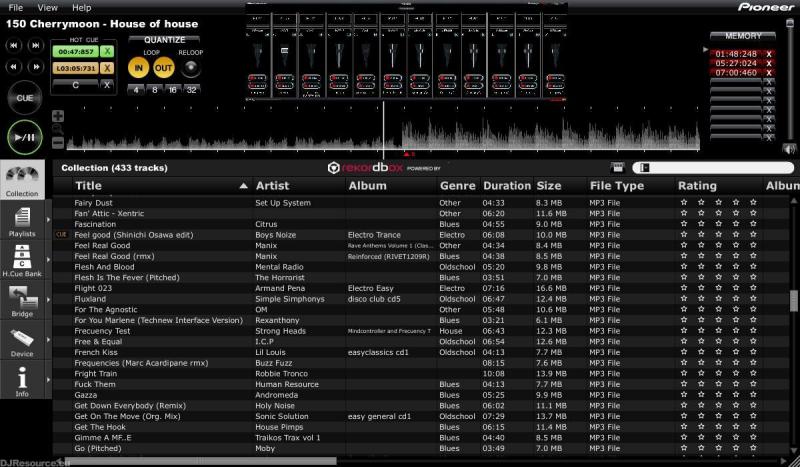
Task: Open the Help menu
Action: (x=81, y=7)
